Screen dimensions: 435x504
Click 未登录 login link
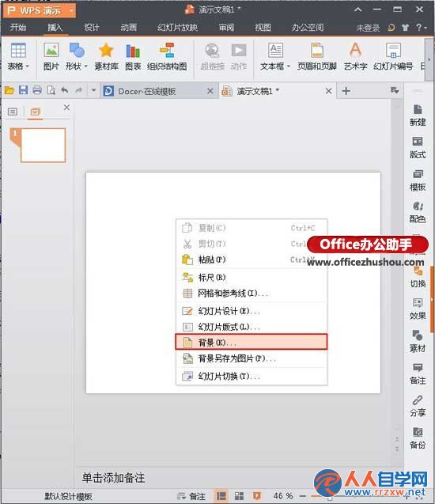pos(368,28)
